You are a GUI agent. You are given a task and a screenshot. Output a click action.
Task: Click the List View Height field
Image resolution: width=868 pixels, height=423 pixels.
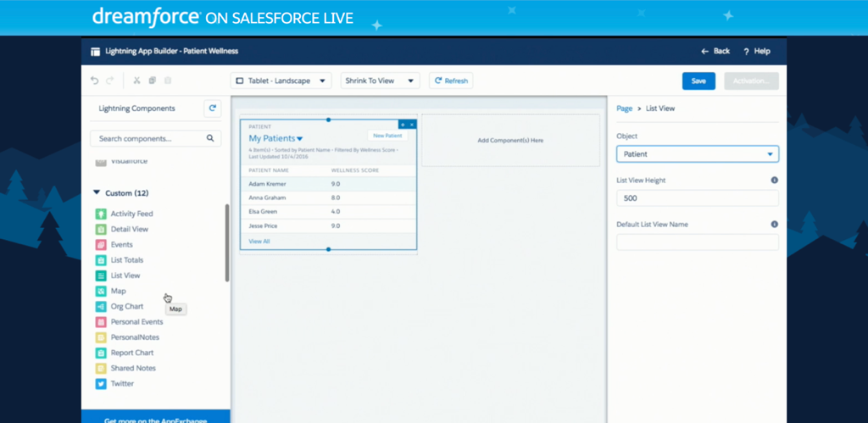coord(698,198)
